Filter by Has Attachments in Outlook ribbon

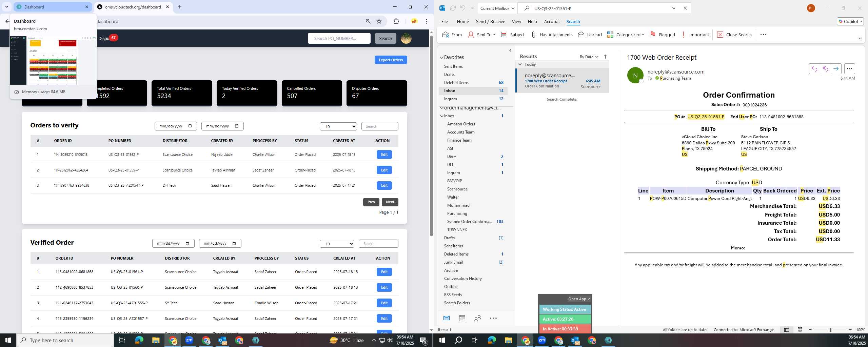(x=552, y=35)
